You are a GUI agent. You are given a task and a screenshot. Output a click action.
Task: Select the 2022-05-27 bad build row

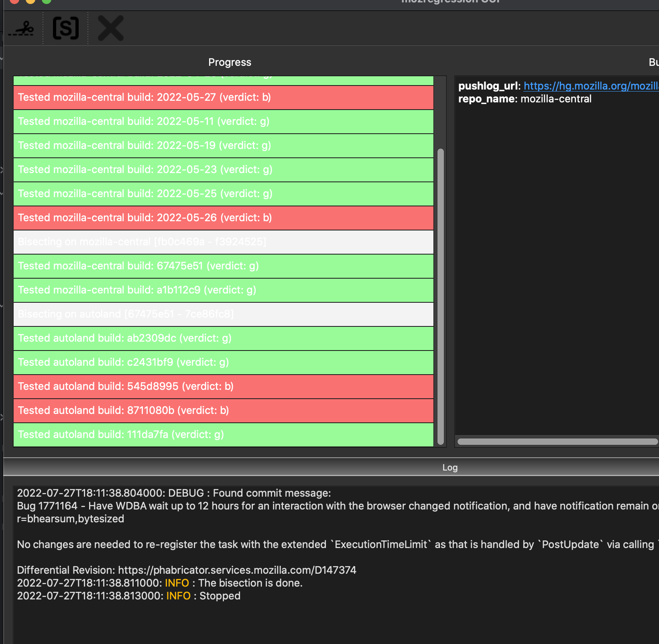coord(223,98)
